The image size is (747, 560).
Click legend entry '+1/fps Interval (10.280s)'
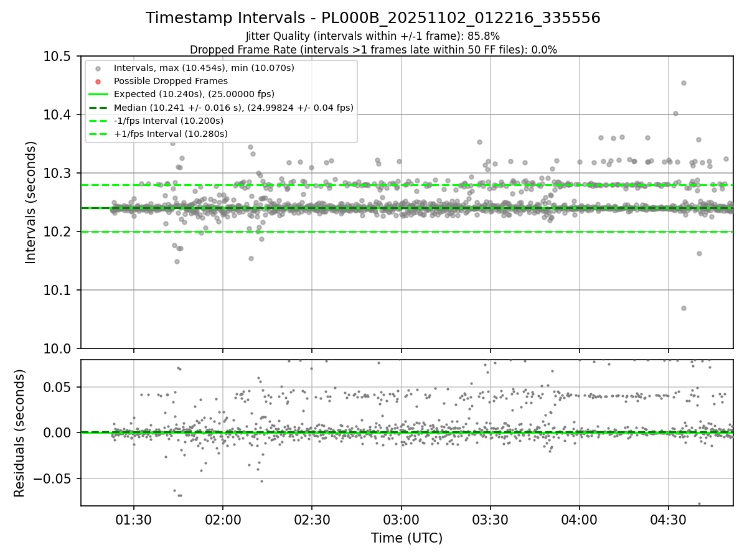click(x=171, y=134)
